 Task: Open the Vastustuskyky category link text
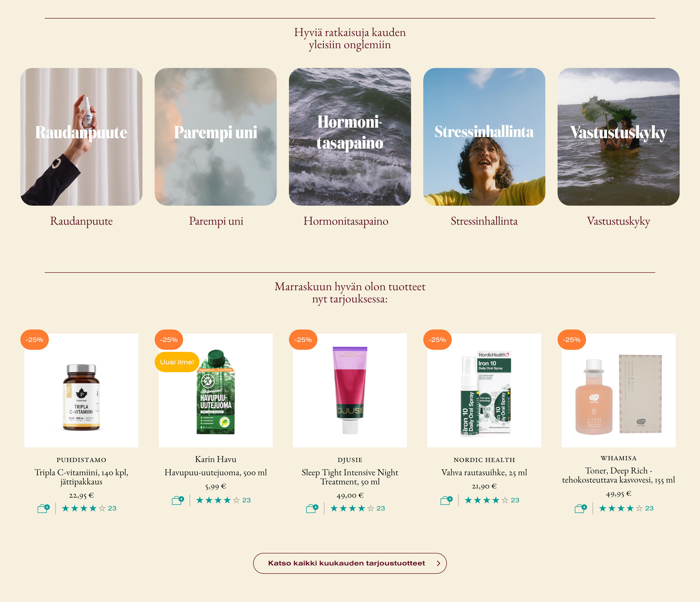(619, 221)
